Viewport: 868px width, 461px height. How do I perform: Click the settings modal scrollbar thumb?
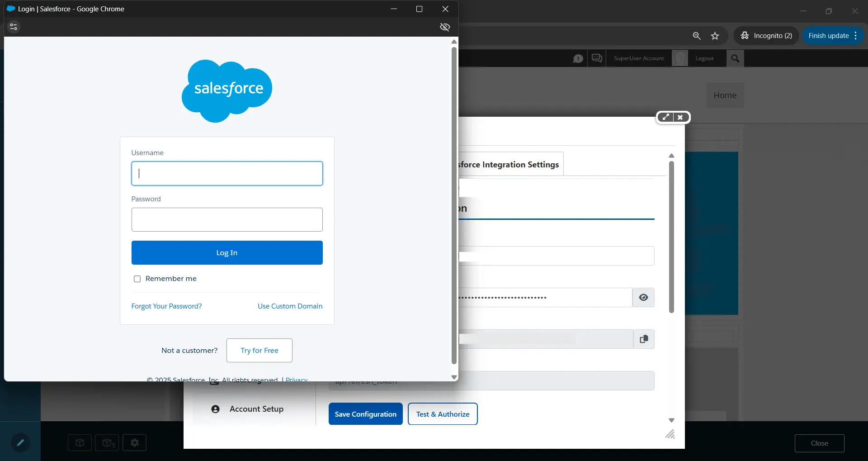point(671,238)
